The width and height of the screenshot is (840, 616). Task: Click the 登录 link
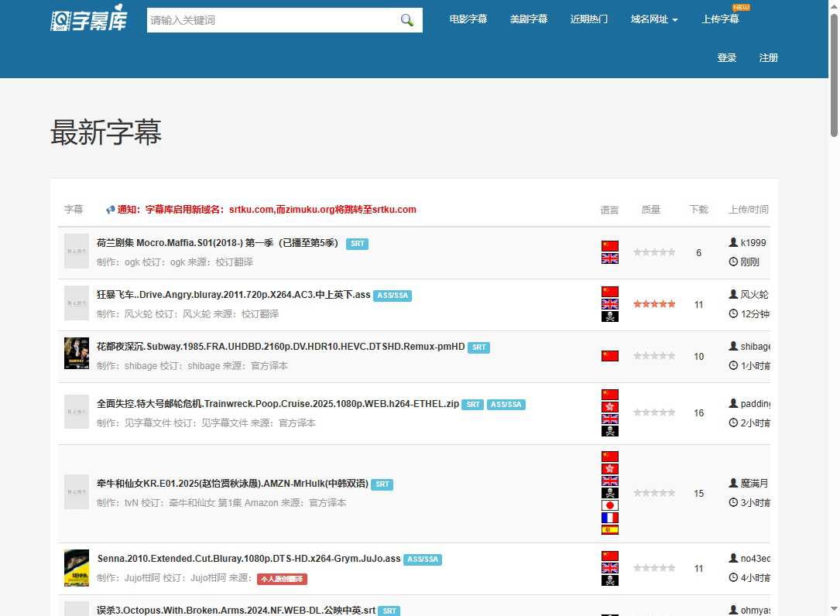point(726,58)
